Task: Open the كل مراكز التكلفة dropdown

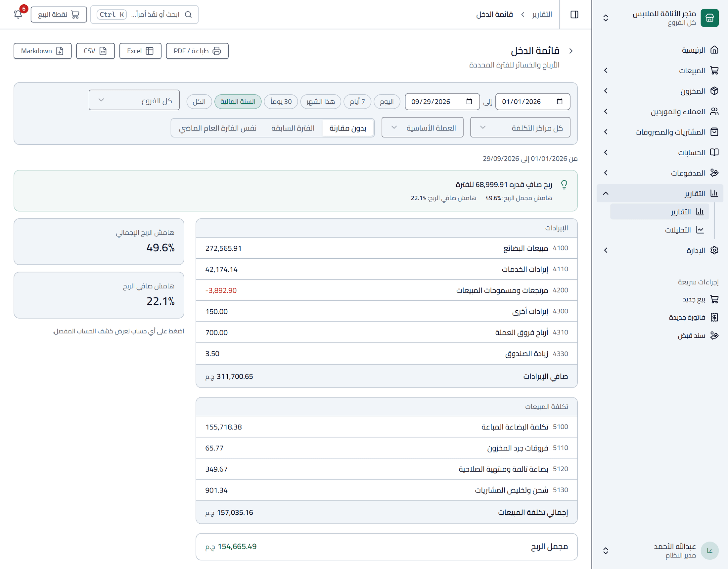Action: (520, 127)
